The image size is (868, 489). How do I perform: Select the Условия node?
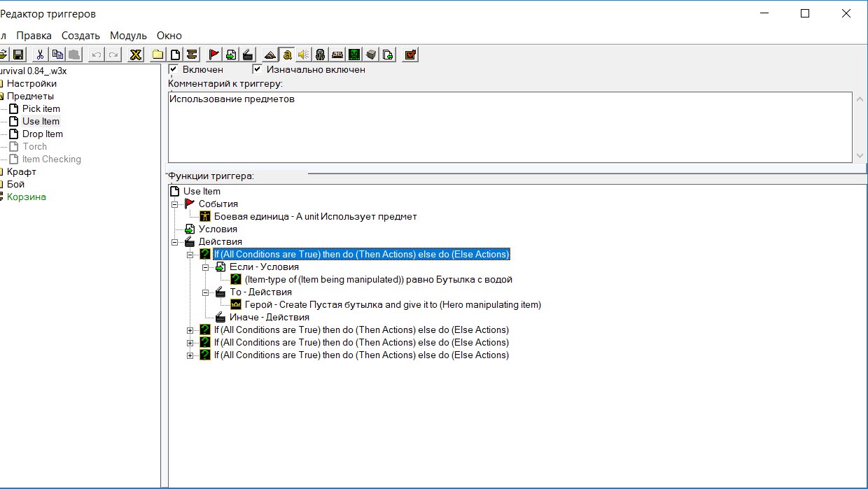coord(218,229)
